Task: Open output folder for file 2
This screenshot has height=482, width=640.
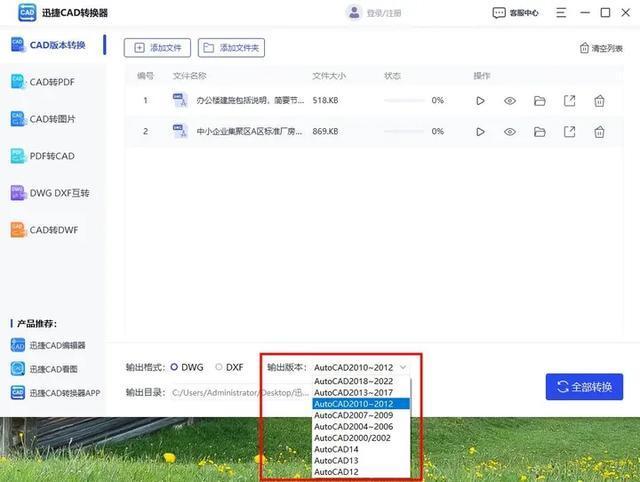Action: [x=540, y=132]
